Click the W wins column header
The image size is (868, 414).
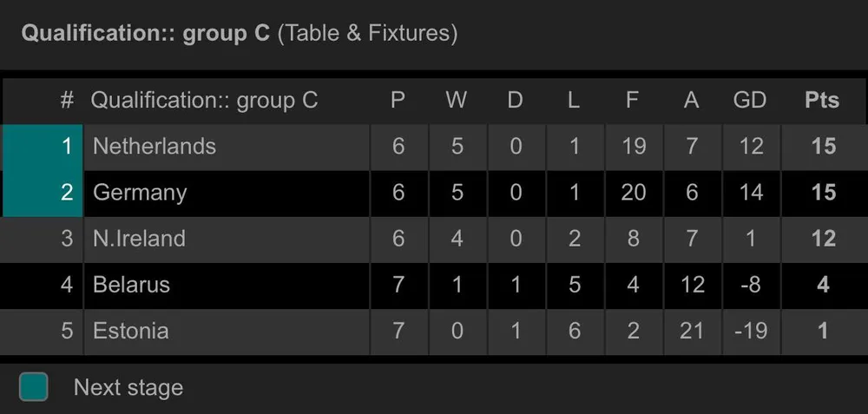click(x=456, y=101)
